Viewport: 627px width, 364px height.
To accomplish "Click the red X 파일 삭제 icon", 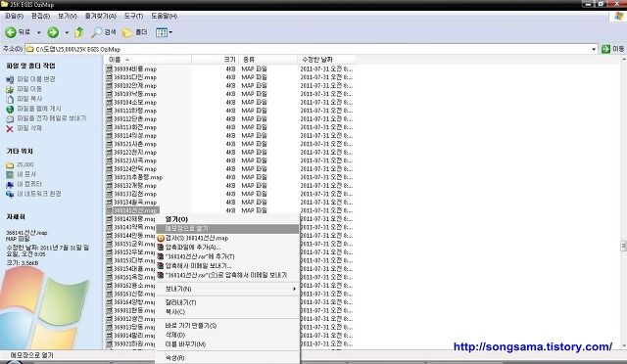I will click(x=10, y=128).
